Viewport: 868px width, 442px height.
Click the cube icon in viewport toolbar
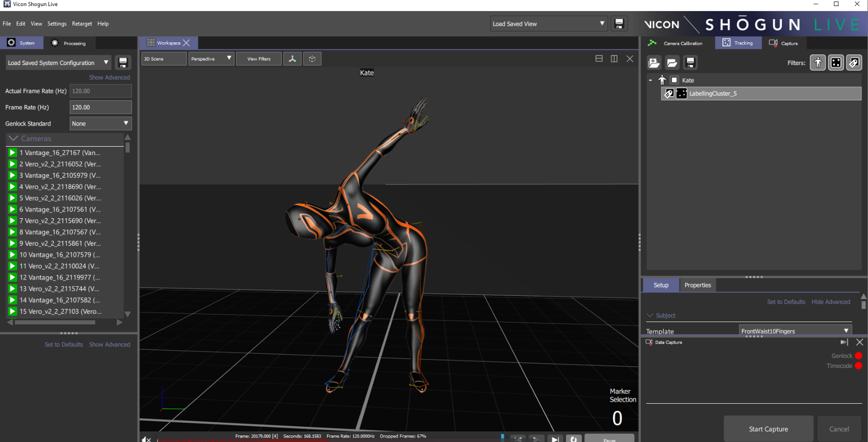[x=312, y=59]
